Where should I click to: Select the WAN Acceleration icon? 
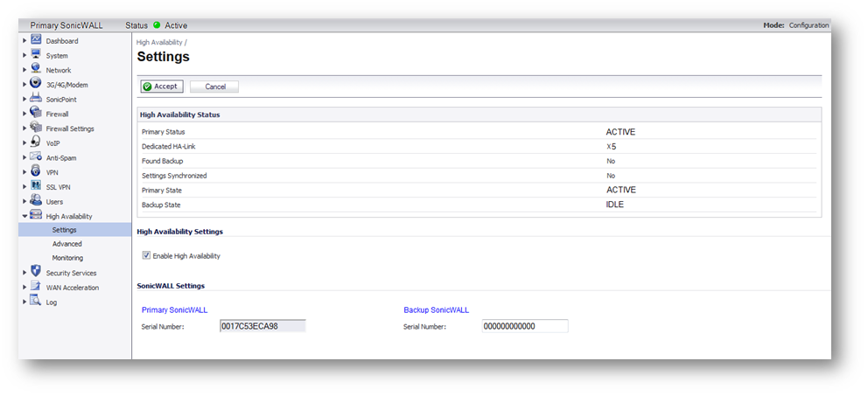tap(36, 287)
